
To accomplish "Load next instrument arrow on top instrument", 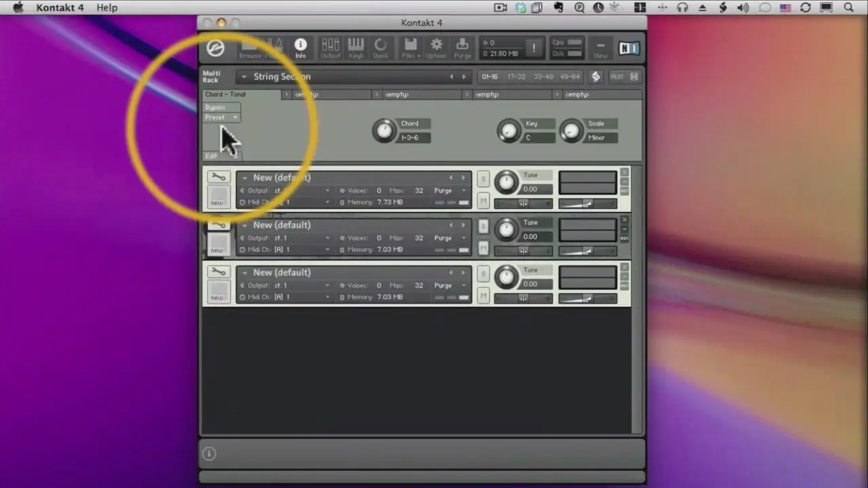I will tap(463, 178).
